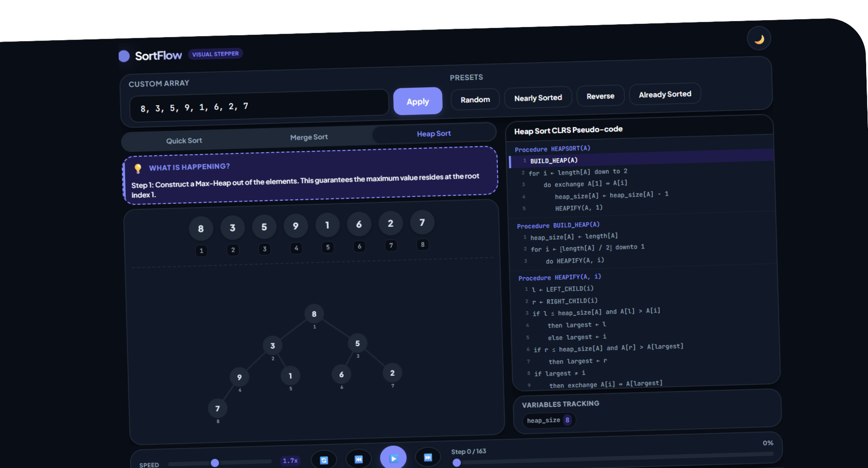Click the 'Procedure HEAPSORT(A)' heading
The width and height of the screenshot is (868, 468).
tap(552, 149)
